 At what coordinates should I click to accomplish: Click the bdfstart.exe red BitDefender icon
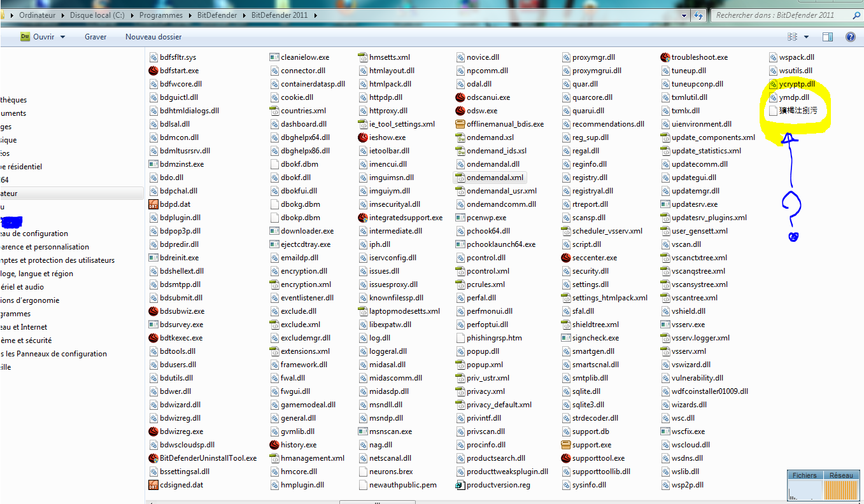coord(153,71)
